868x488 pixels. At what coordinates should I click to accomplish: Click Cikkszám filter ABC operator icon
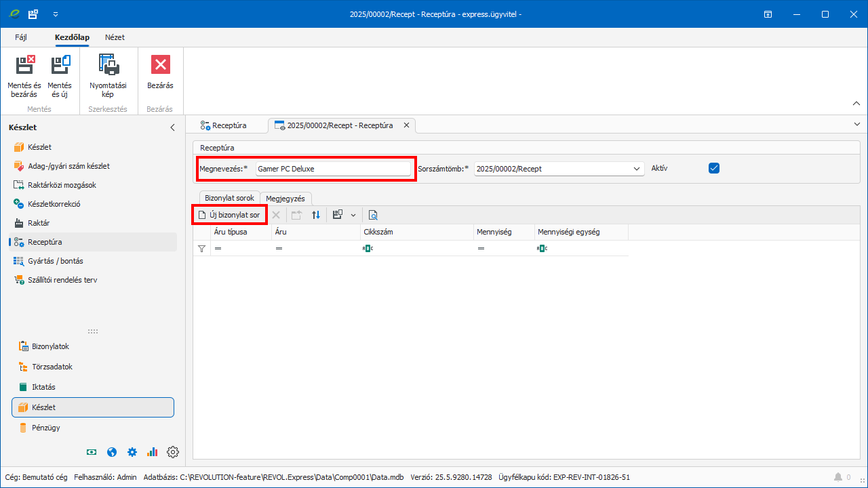point(368,249)
